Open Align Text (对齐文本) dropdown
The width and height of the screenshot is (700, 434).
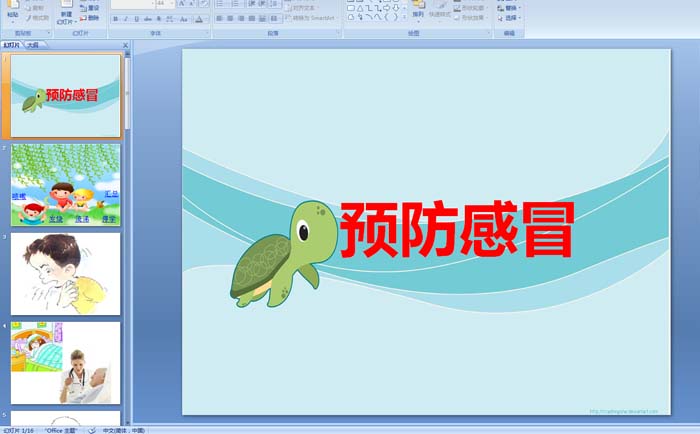pyautogui.click(x=302, y=8)
